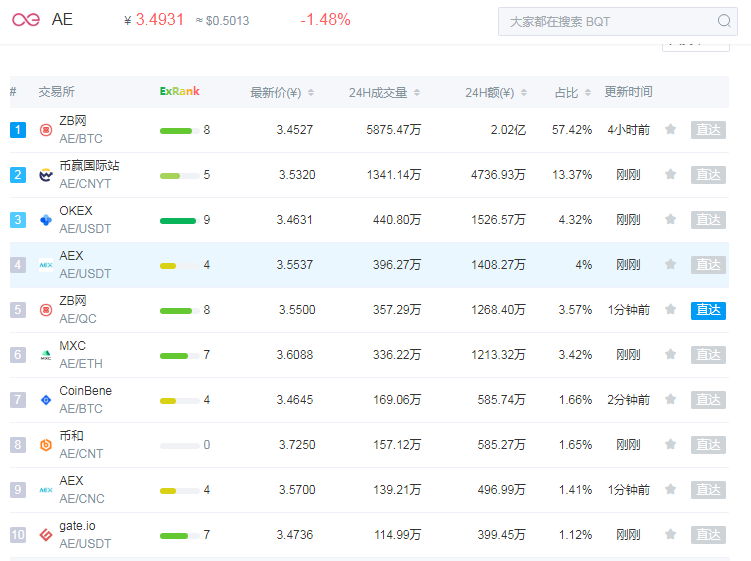Click the MXC exchange logo
The image size is (751, 561).
pos(46,355)
